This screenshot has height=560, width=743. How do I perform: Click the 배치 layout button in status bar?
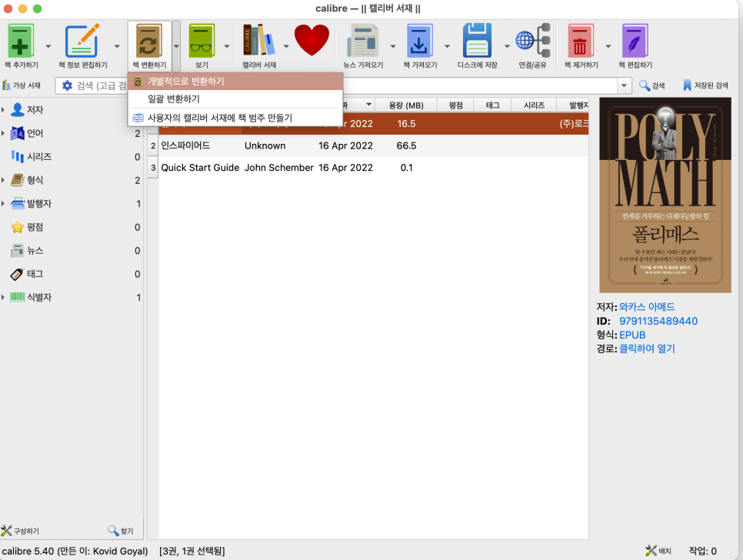click(x=658, y=551)
